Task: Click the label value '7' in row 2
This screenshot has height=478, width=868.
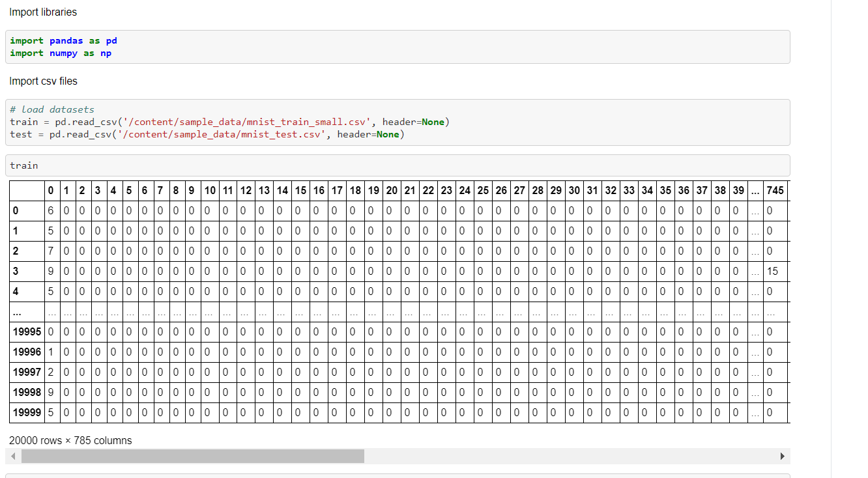Action: 51,251
